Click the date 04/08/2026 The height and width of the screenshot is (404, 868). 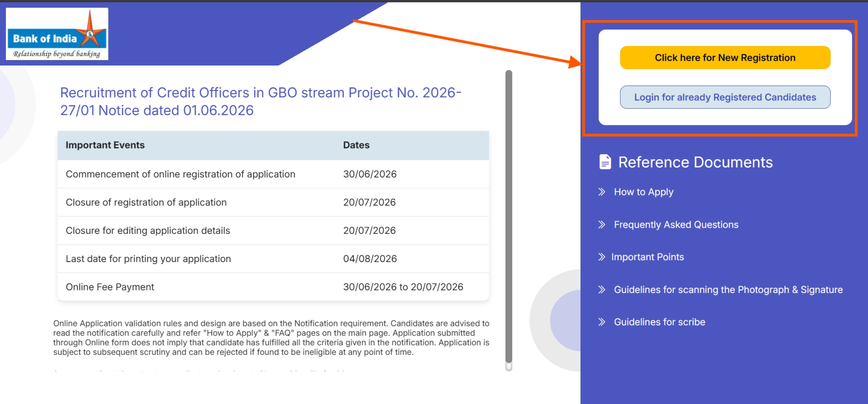pyautogui.click(x=370, y=259)
